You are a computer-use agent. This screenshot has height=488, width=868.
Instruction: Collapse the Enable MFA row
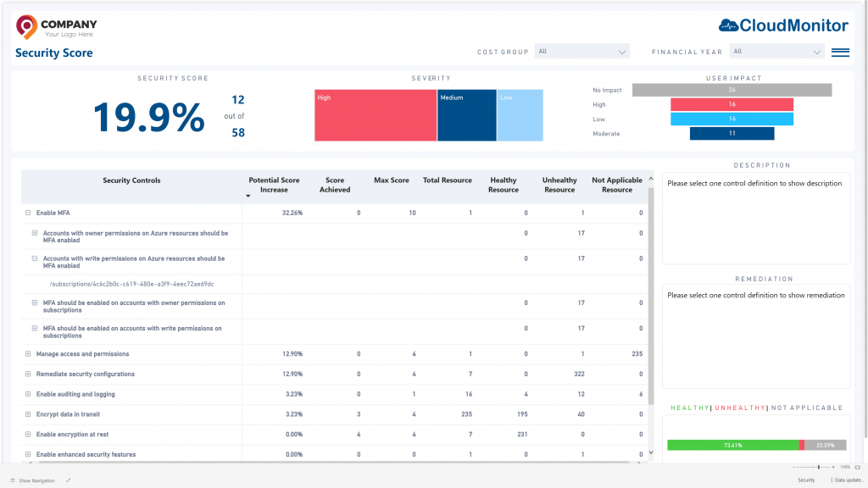pos(28,213)
